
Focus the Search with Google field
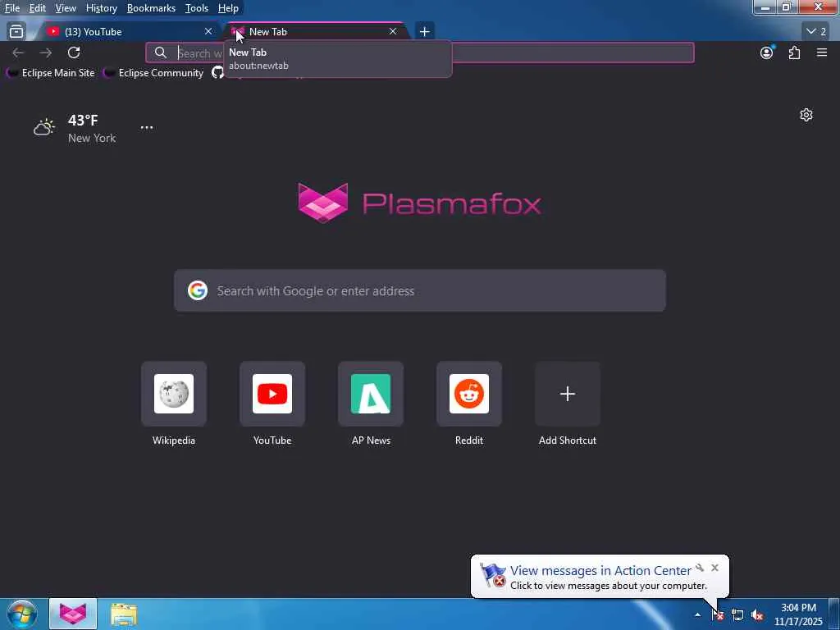[x=419, y=290]
